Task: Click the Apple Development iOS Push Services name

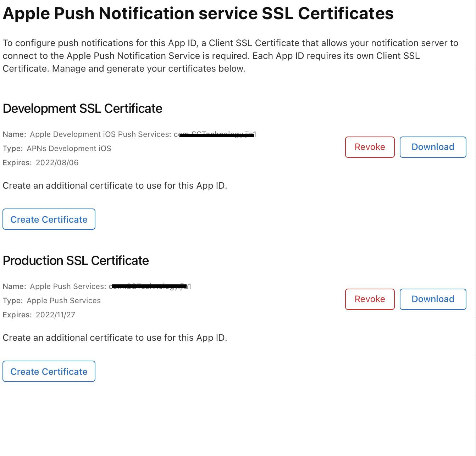Action: coord(100,134)
